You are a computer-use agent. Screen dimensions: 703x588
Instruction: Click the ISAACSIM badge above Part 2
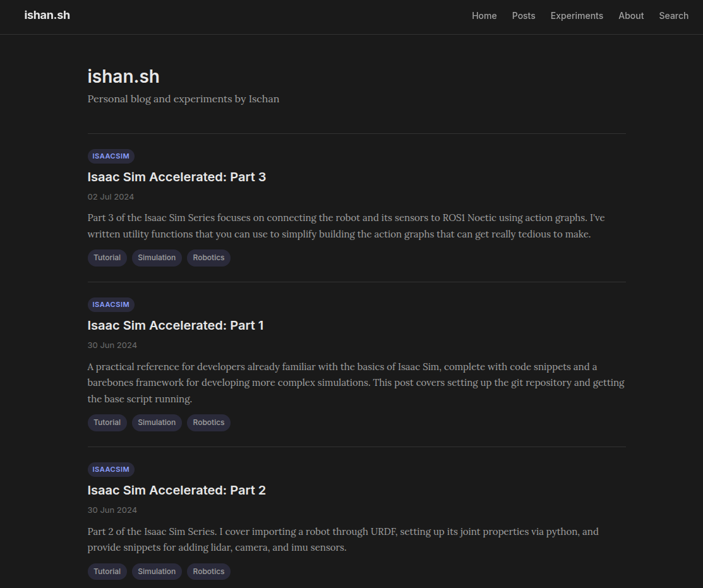[x=111, y=469]
